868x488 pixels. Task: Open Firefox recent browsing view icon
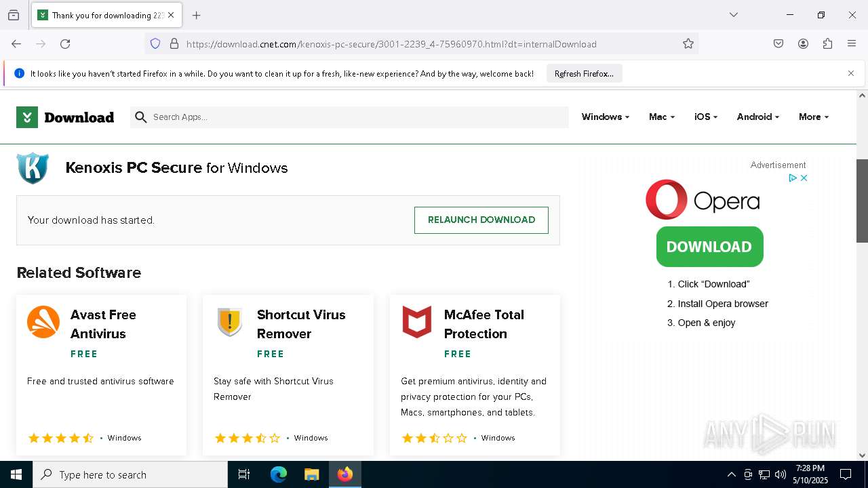14,15
